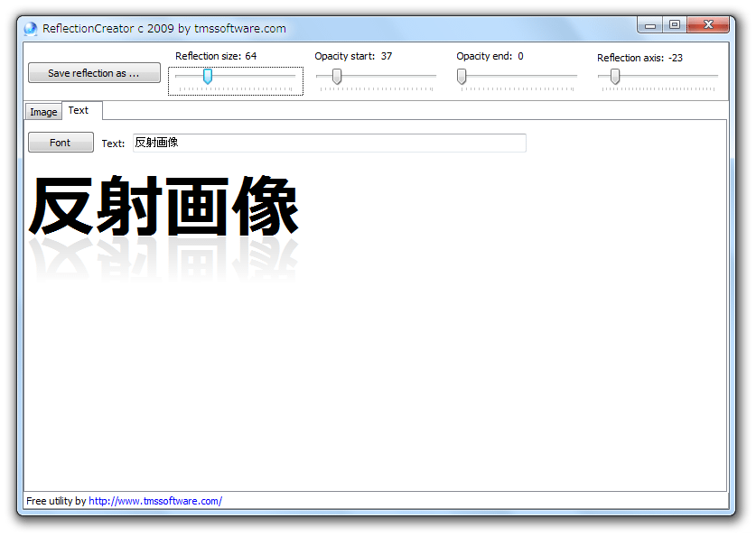Click the Opacity start slider thumb
756x537 pixels.
click(337, 76)
